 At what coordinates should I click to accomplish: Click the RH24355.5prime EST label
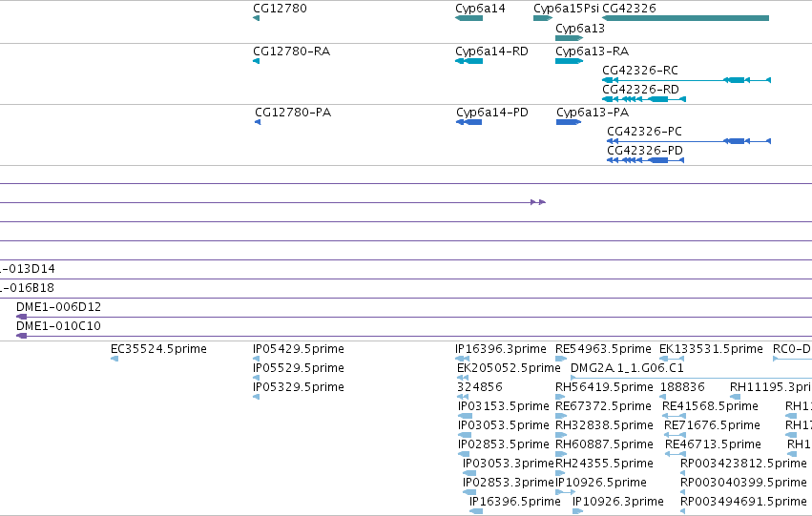(604, 464)
